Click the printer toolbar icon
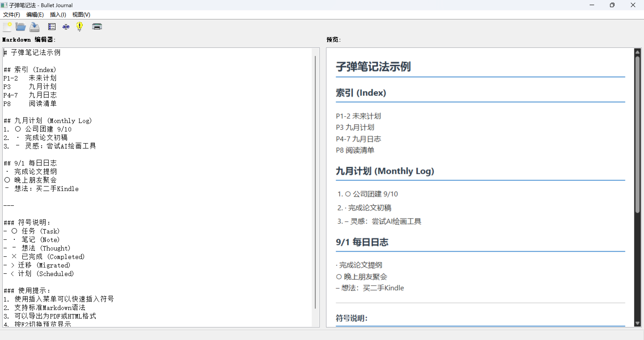Image resolution: width=644 pixels, height=340 pixels. pos(97,26)
